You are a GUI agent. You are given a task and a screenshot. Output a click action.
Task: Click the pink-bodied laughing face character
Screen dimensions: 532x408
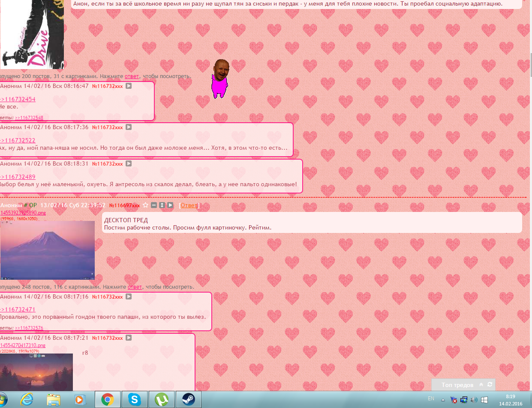coord(220,79)
